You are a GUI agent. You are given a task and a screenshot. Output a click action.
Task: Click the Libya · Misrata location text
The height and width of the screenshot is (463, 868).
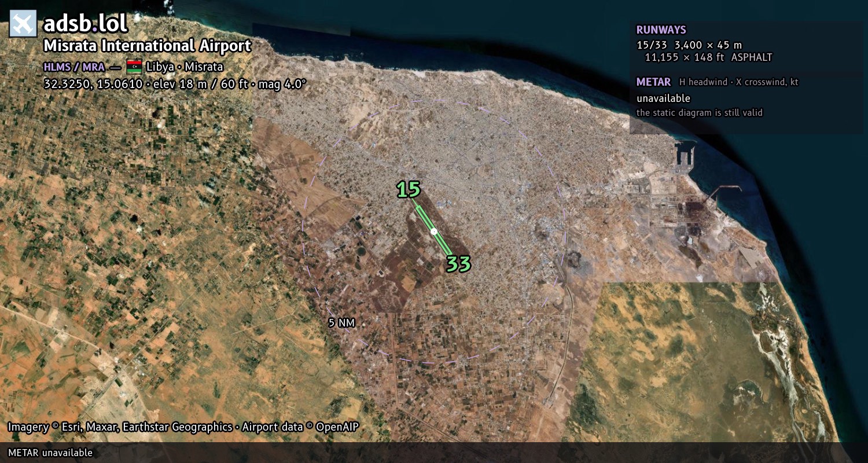[x=185, y=67]
